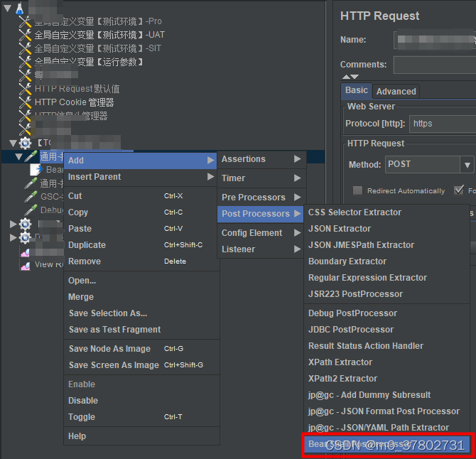This screenshot has height=459, width=476.
Task: Open the Method dropdown showing POST
Action: click(467, 165)
